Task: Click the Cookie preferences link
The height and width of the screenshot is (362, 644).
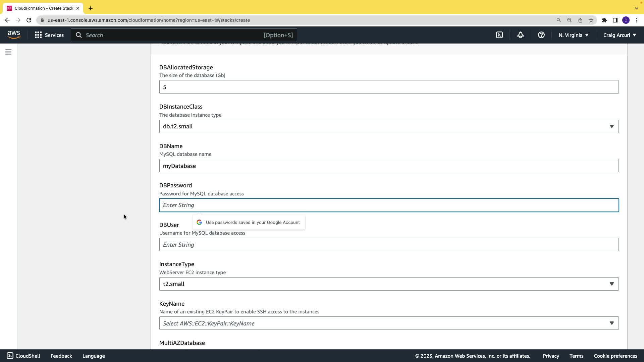Action: coord(615,356)
